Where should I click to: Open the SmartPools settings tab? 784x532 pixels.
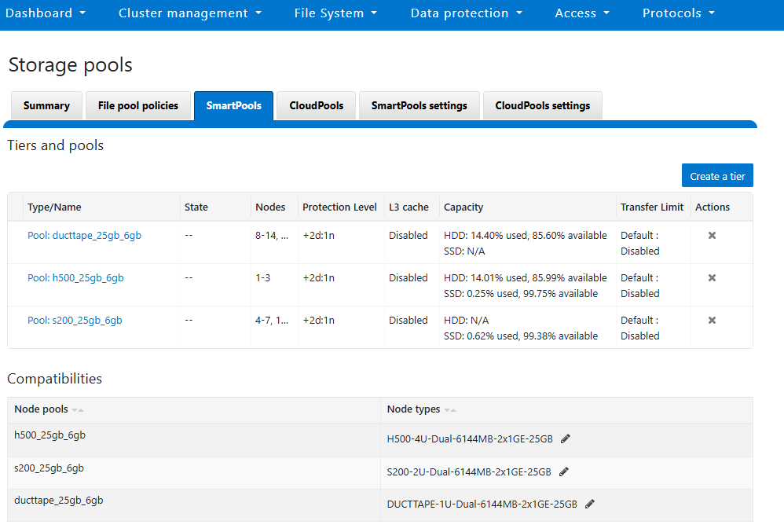click(x=419, y=105)
